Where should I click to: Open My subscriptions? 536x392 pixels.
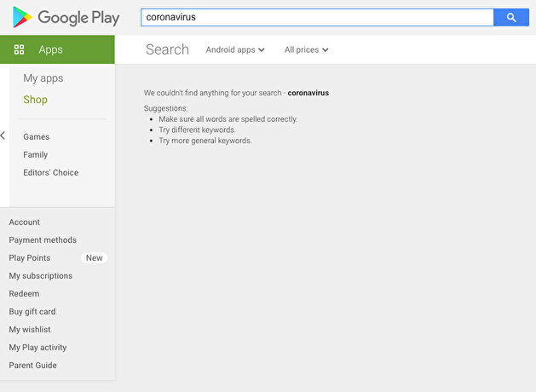[x=41, y=276]
